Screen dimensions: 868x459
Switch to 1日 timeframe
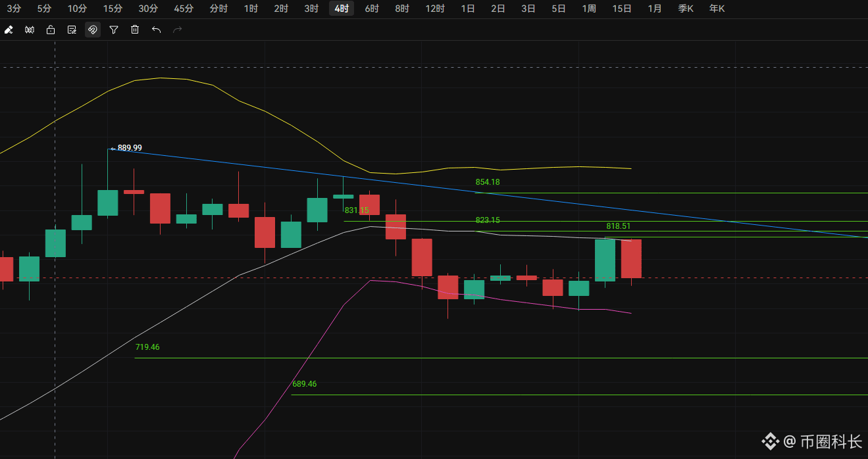coord(468,9)
